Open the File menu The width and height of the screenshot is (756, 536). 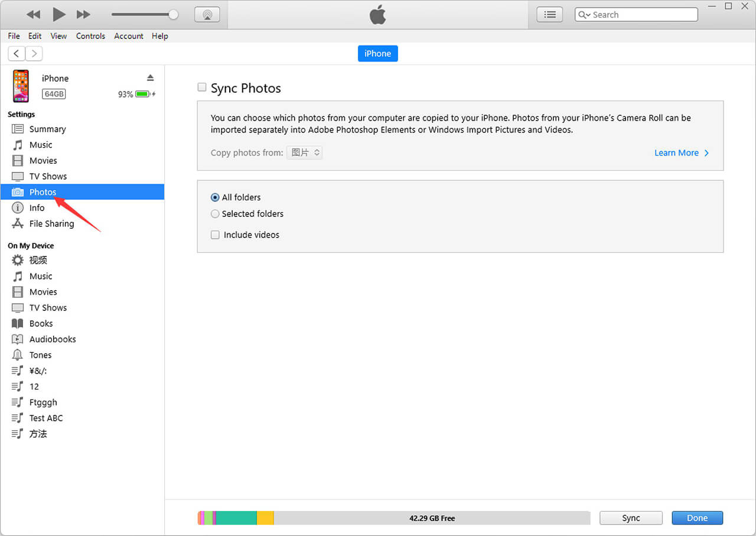click(x=14, y=36)
